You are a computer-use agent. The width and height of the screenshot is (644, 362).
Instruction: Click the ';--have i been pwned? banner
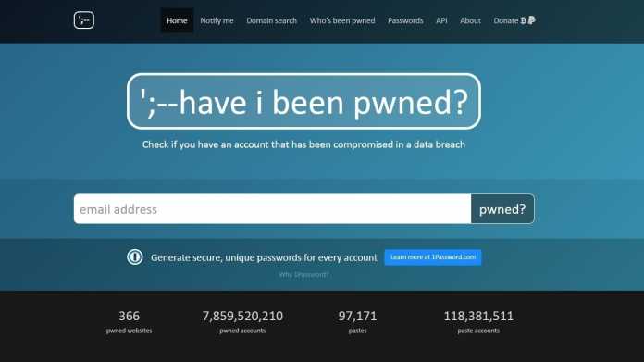click(303, 102)
